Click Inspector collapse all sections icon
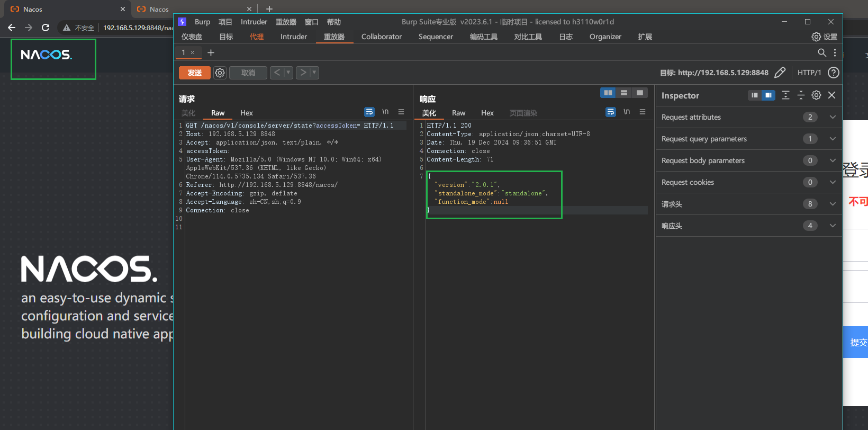868x430 pixels. coord(801,95)
